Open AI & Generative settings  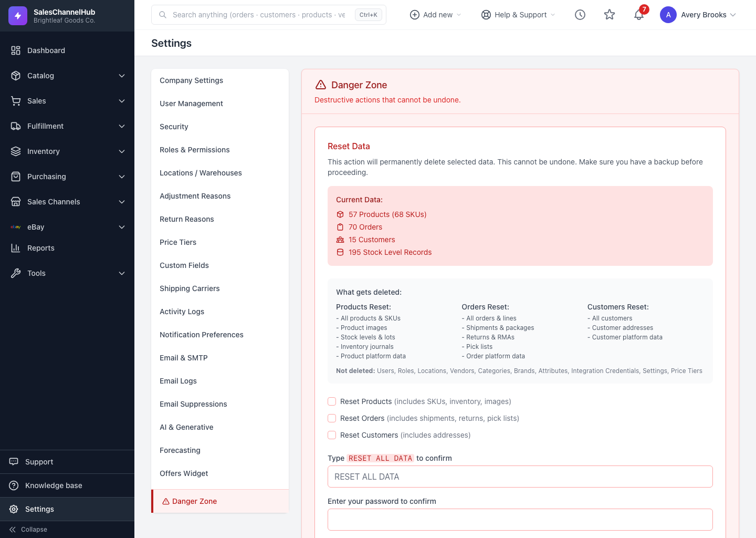pos(220,427)
